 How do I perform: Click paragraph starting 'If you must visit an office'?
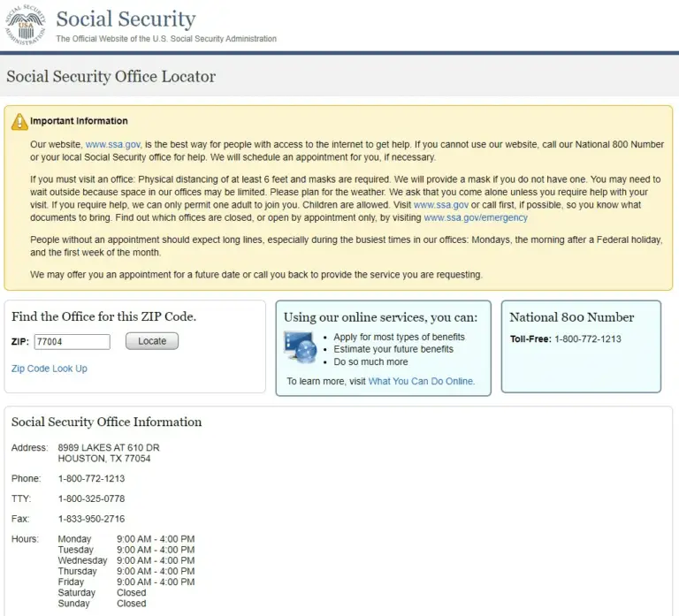[x=345, y=199]
